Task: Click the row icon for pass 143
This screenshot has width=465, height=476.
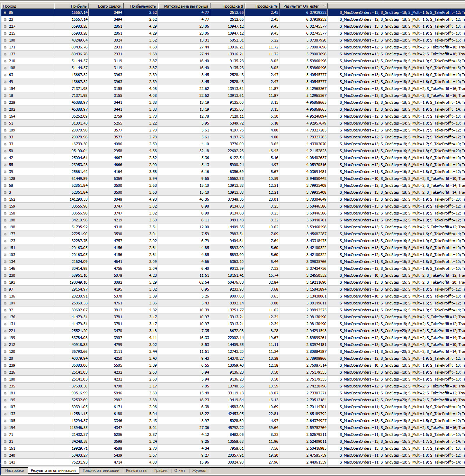Action: (x=5, y=462)
